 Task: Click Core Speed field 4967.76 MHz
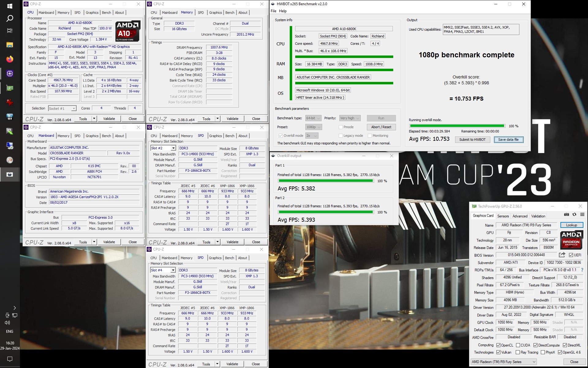[x=63, y=80]
